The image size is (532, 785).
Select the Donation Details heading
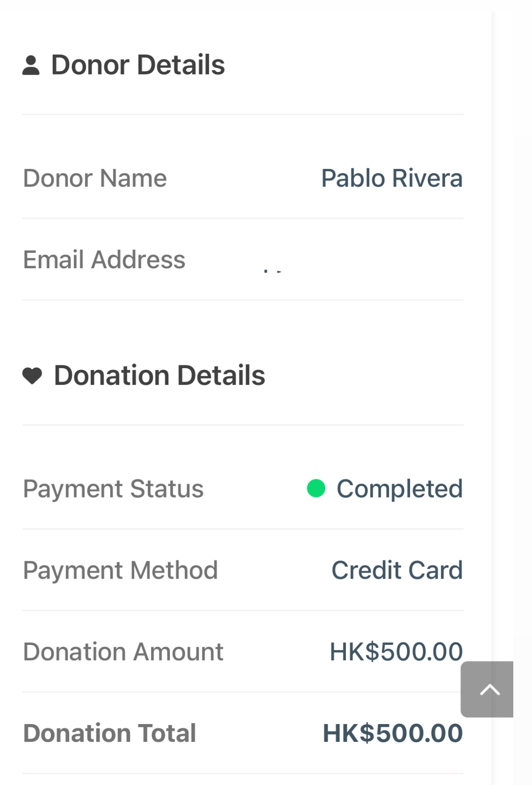[159, 375]
